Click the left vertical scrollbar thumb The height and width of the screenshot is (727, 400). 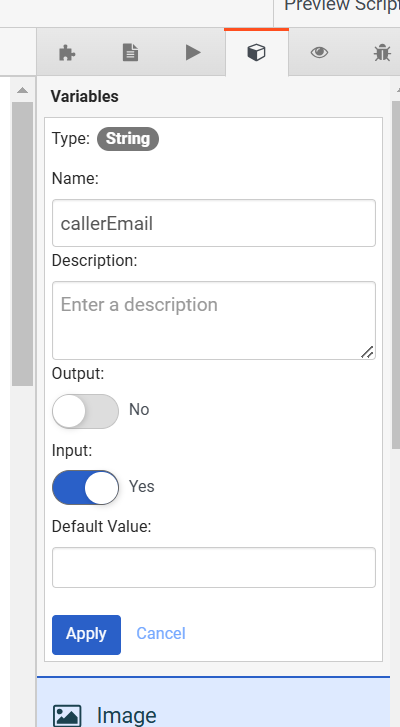[x=22, y=244]
